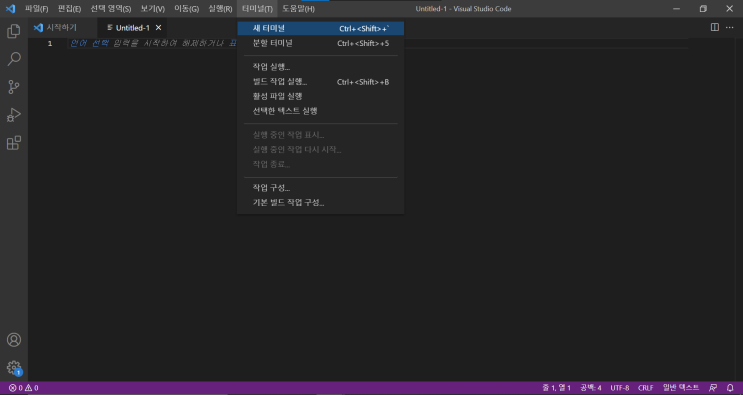Open the Extensions view icon
Viewport: 743px width, 395px height.
[14, 143]
